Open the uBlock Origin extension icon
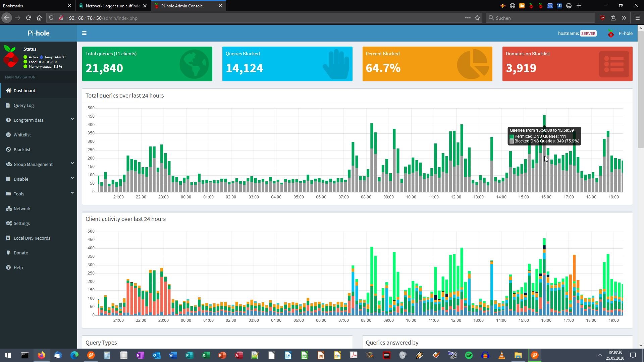644x362 pixels. tap(602, 18)
